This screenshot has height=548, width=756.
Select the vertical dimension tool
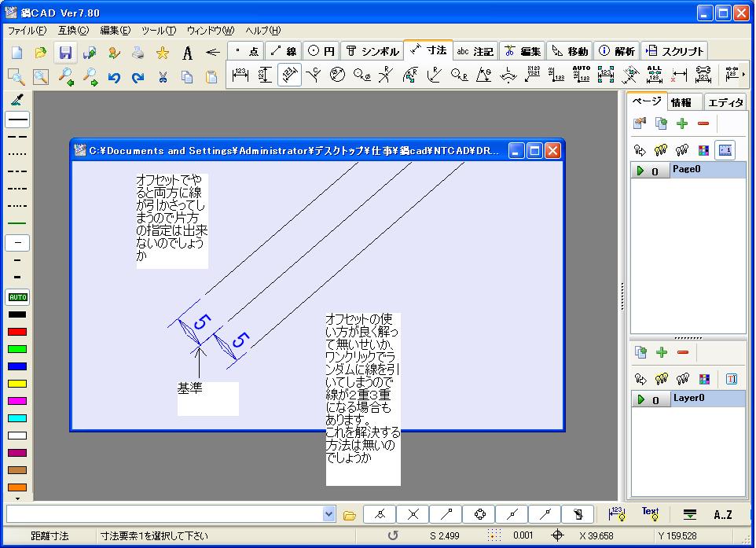(x=265, y=75)
